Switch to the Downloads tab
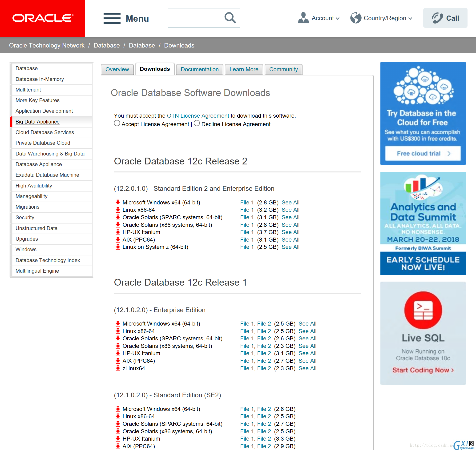Screen dimensions: 476x450 pos(155,69)
